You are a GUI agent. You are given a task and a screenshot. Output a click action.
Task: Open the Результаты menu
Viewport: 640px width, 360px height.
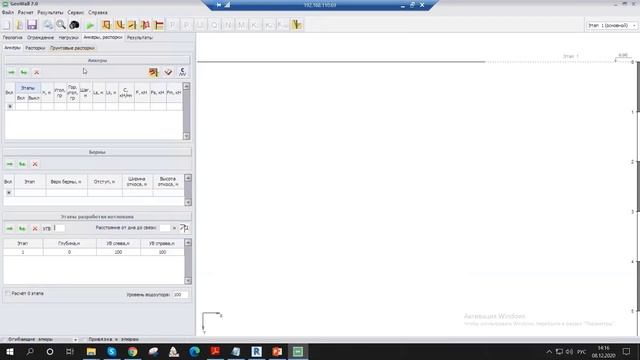[50, 13]
